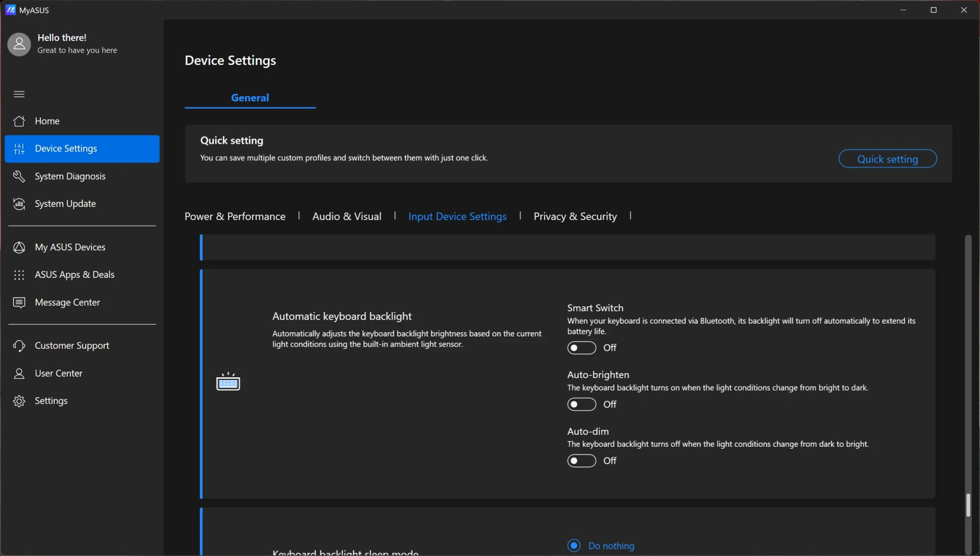
Task: Click the MyASUS logo in title bar
Action: pyautogui.click(x=10, y=10)
